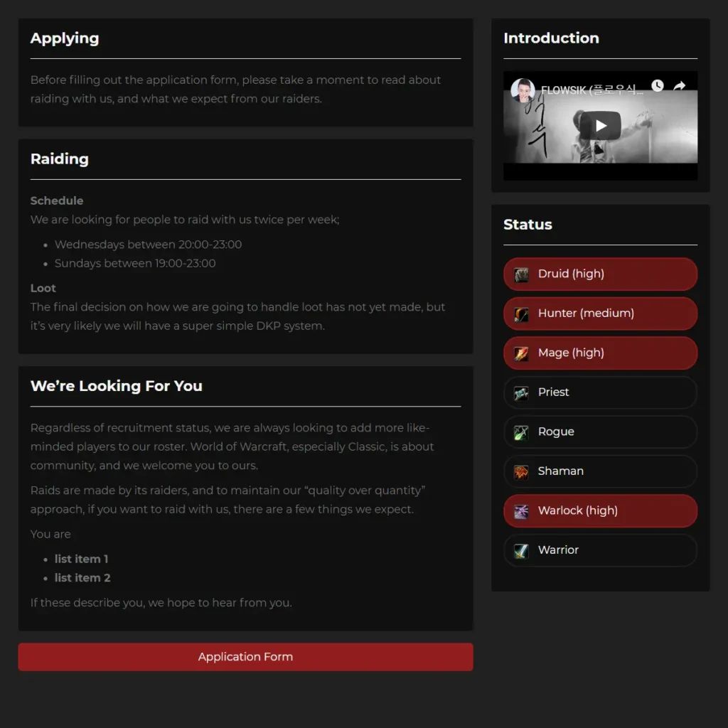Click the video channel avatar
This screenshot has height=728, width=728.
(x=523, y=90)
